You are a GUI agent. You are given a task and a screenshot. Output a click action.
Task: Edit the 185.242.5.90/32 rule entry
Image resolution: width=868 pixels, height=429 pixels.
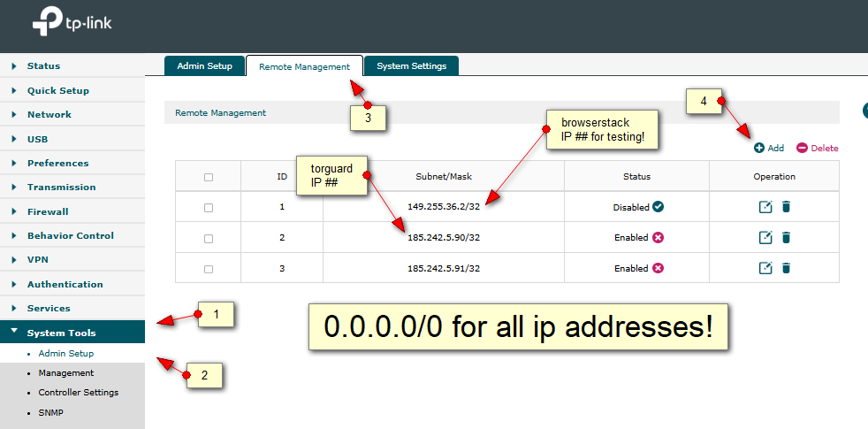tap(765, 238)
